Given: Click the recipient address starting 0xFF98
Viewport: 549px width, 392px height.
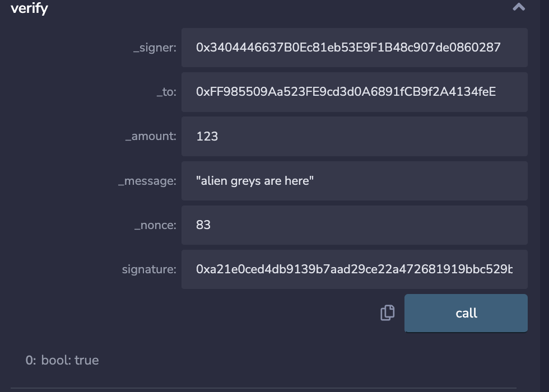Looking at the screenshot, I should click(345, 92).
